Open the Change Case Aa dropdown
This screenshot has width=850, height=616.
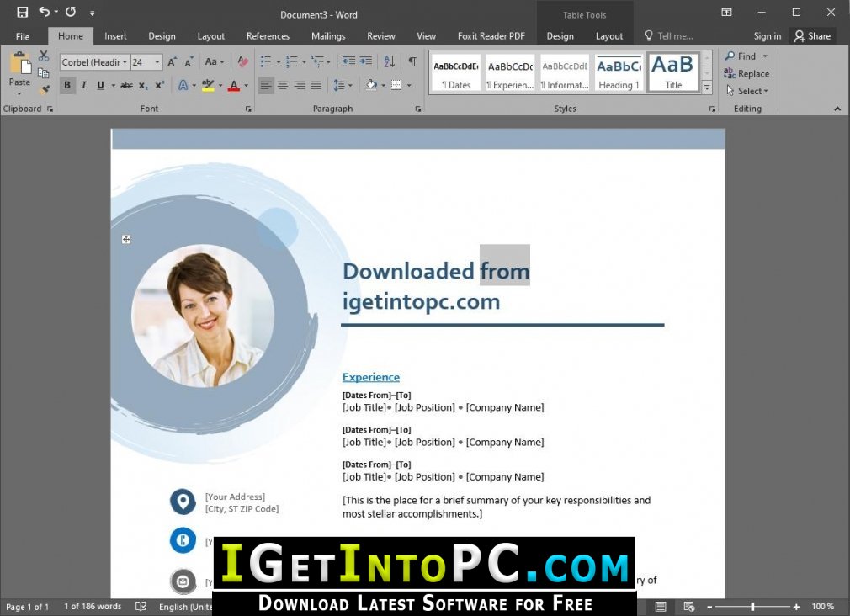(x=214, y=61)
